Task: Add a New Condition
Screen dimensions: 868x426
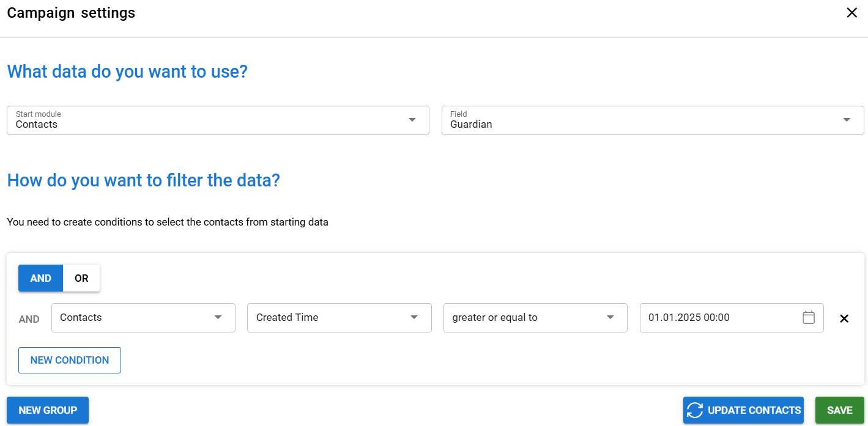Action: pos(70,360)
